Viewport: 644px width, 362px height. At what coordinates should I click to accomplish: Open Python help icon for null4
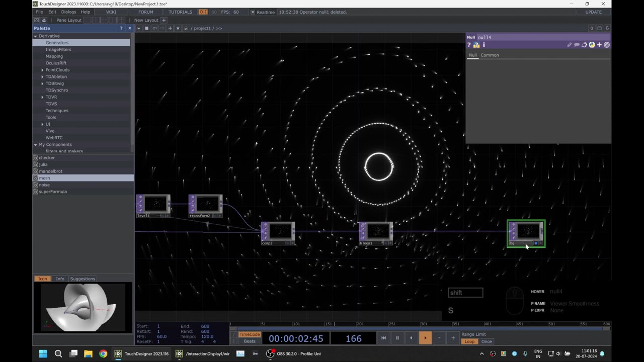coord(476,45)
